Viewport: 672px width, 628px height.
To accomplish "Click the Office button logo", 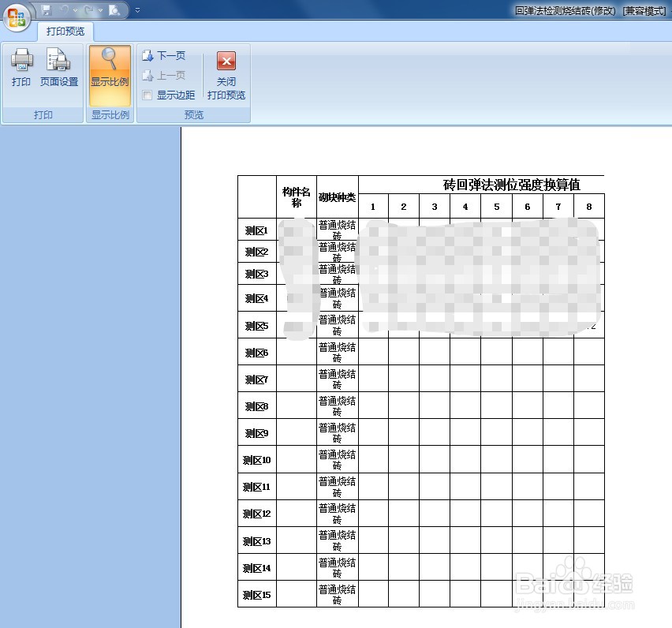I will (x=17, y=17).
